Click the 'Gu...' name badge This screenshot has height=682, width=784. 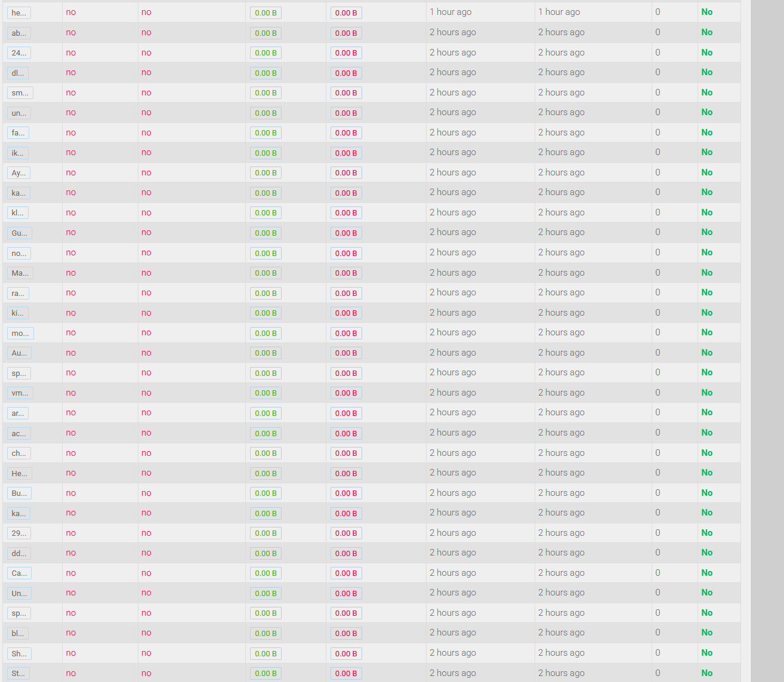click(x=19, y=233)
